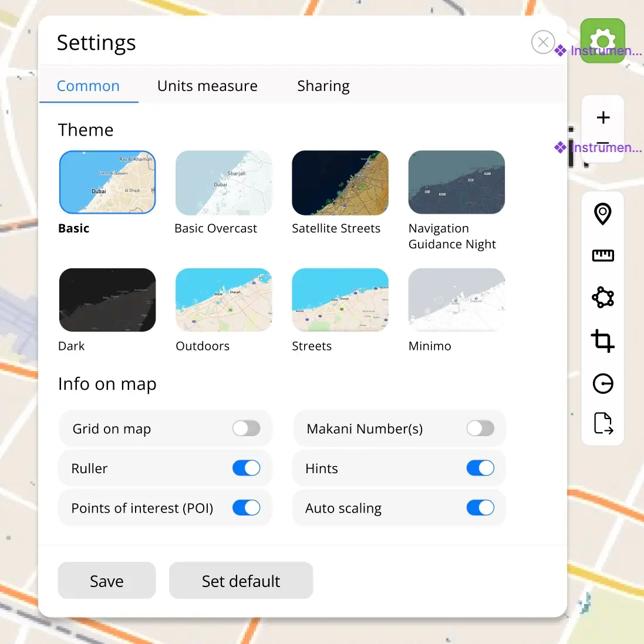Click the 'Dark' label text
644x644 pixels.
point(71,346)
